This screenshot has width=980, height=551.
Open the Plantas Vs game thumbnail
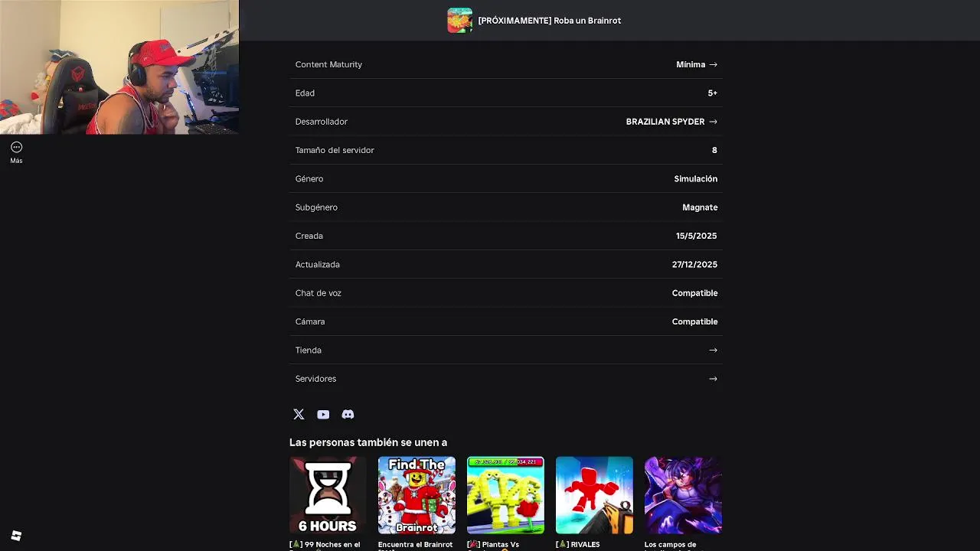[505, 495]
